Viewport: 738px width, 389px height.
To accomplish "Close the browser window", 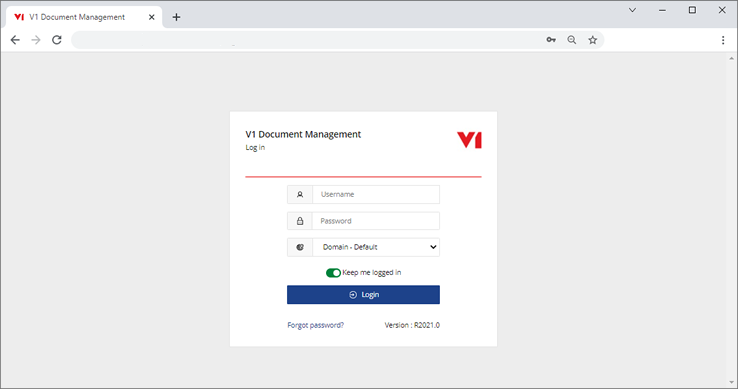I will tap(722, 10).
